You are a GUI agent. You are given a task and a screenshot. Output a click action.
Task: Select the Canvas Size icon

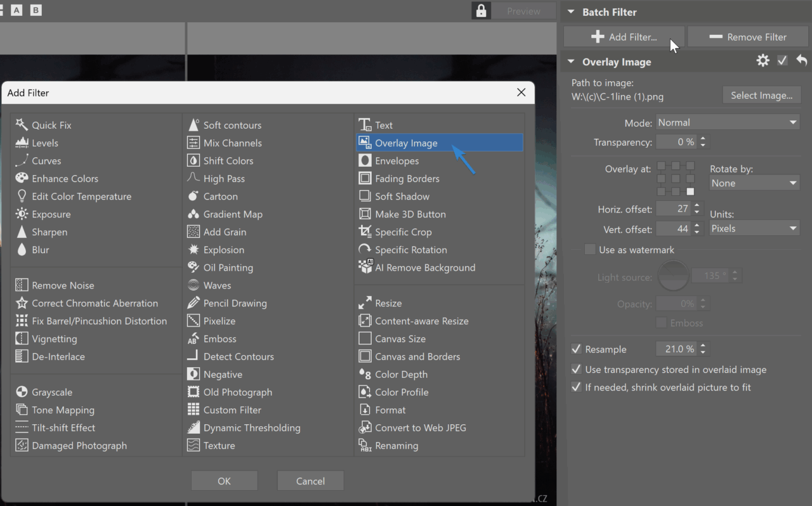click(x=365, y=339)
